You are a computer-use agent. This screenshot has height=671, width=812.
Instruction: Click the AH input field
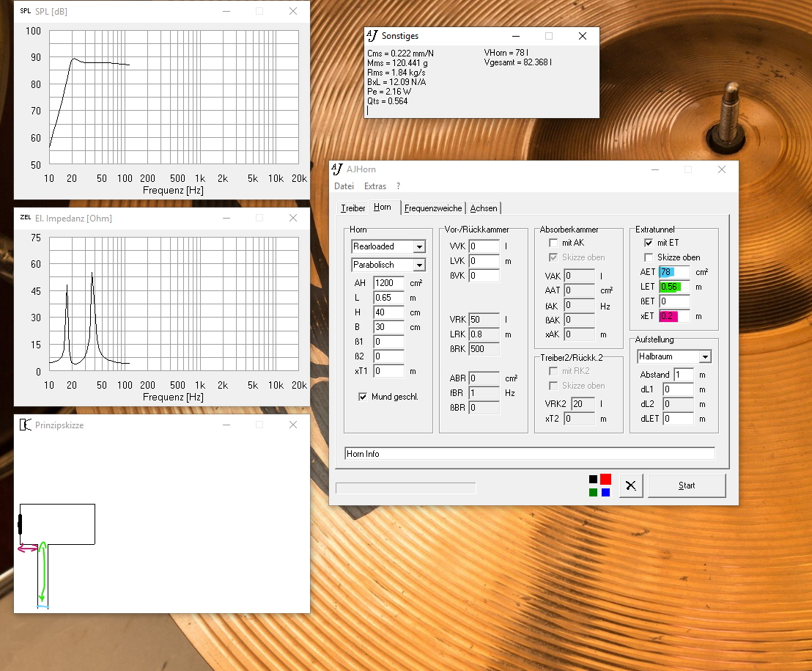coord(388,283)
